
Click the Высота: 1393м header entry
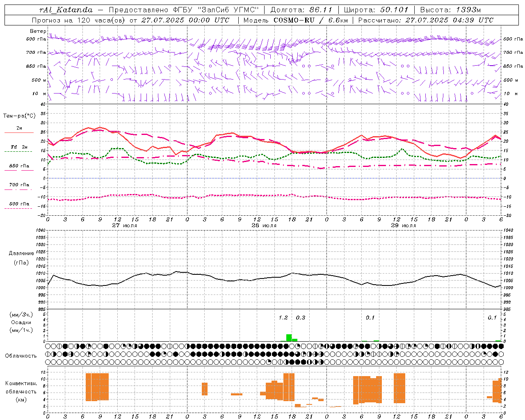pos(450,10)
